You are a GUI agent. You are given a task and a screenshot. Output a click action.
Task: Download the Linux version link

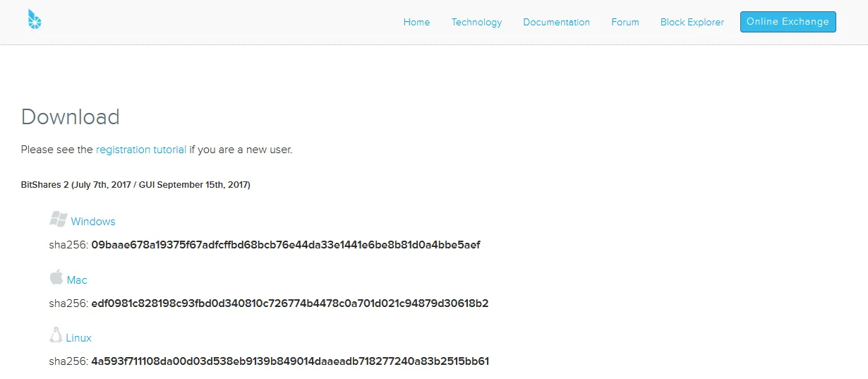point(78,338)
